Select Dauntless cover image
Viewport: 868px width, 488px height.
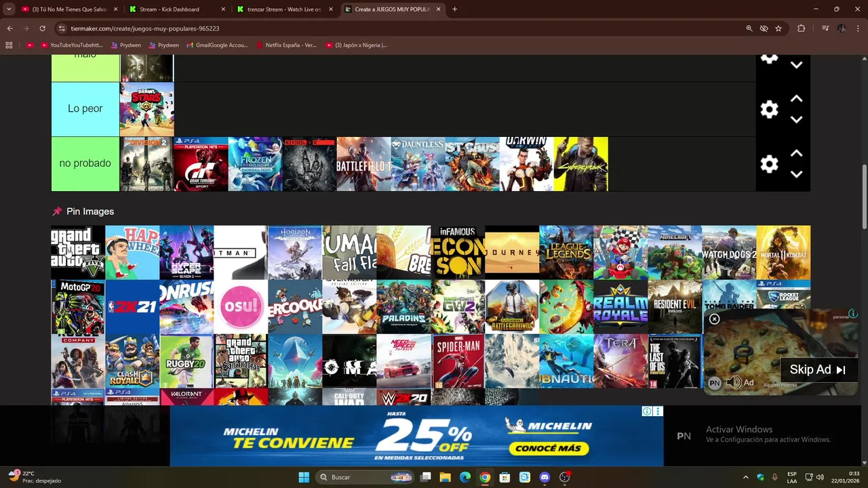click(418, 164)
